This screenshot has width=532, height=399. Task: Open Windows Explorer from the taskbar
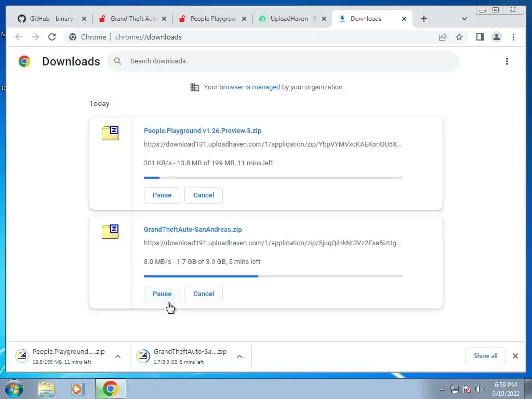point(46,389)
